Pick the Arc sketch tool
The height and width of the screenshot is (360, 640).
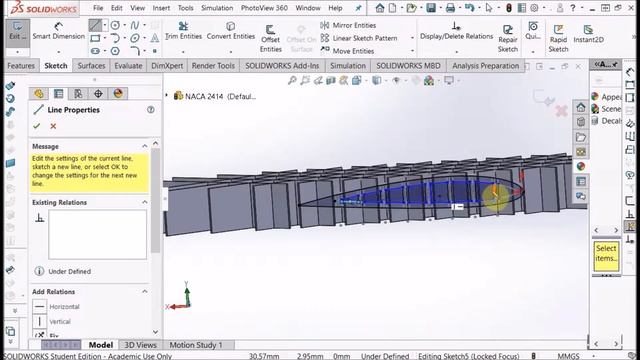115,38
